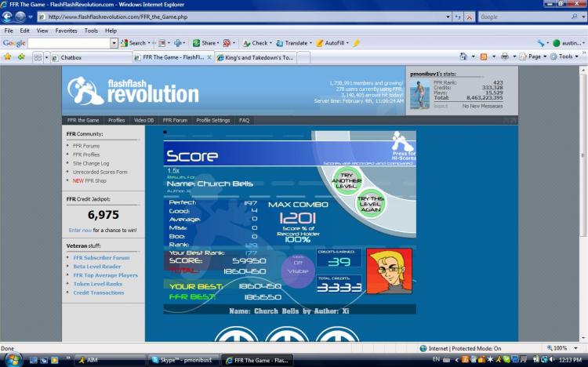
Task: Click the orange RSS feeds icon
Action: [484, 56]
